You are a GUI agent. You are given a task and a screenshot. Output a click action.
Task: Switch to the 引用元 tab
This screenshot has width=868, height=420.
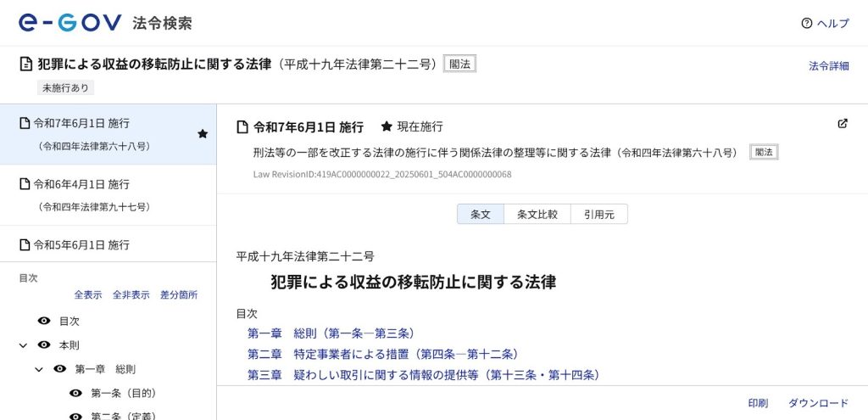[598, 215]
